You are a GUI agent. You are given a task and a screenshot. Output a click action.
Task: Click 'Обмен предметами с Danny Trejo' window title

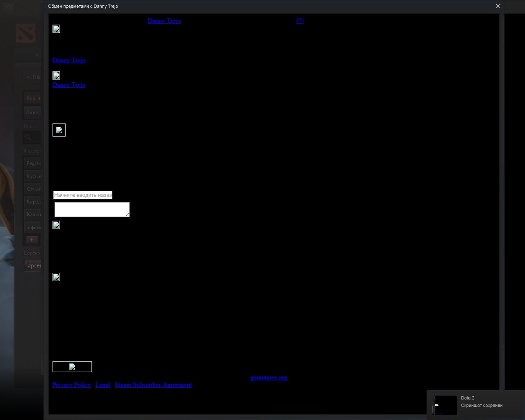83,6
